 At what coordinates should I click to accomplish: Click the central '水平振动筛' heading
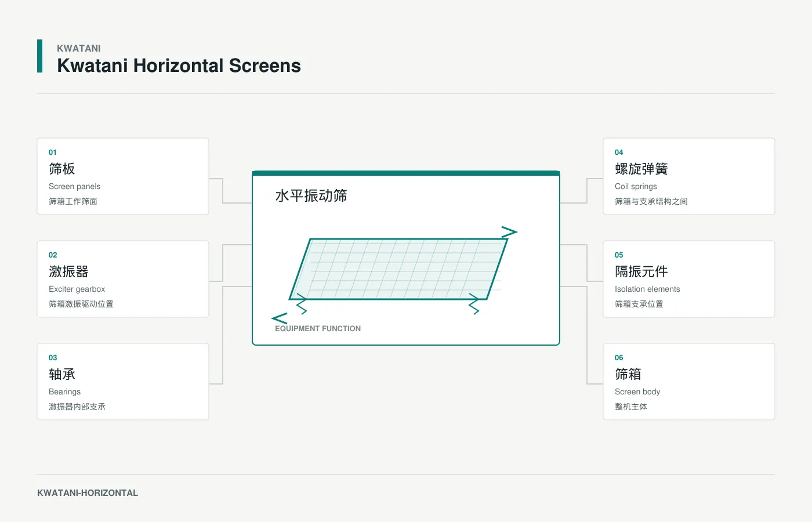311,196
